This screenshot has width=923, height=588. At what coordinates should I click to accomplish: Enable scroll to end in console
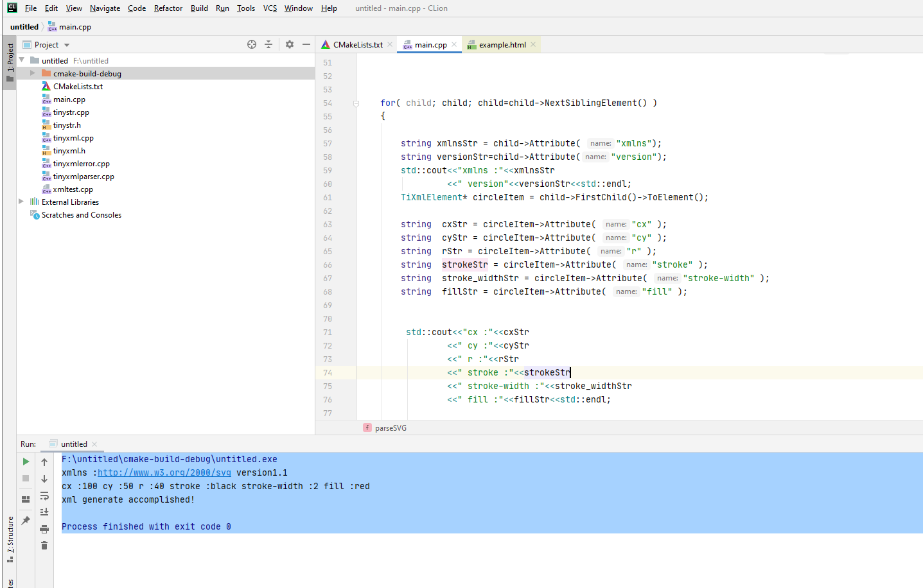[44, 512]
